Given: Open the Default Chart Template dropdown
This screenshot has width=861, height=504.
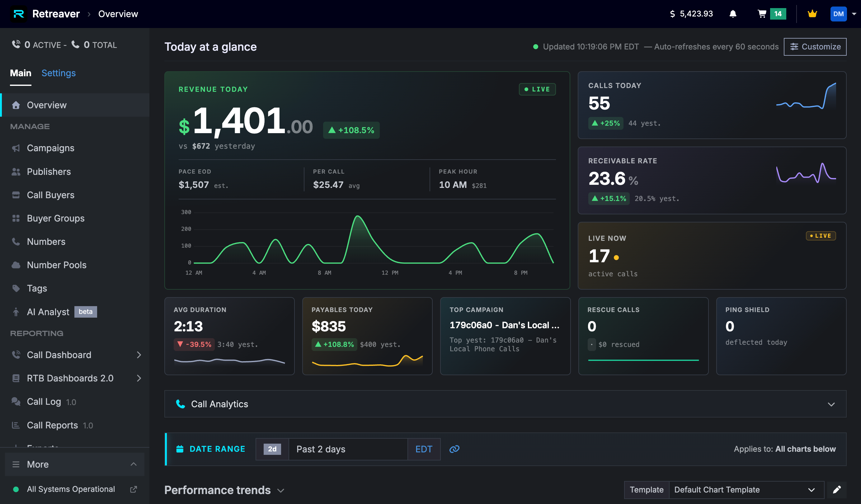Looking at the screenshot, I should [746, 490].
